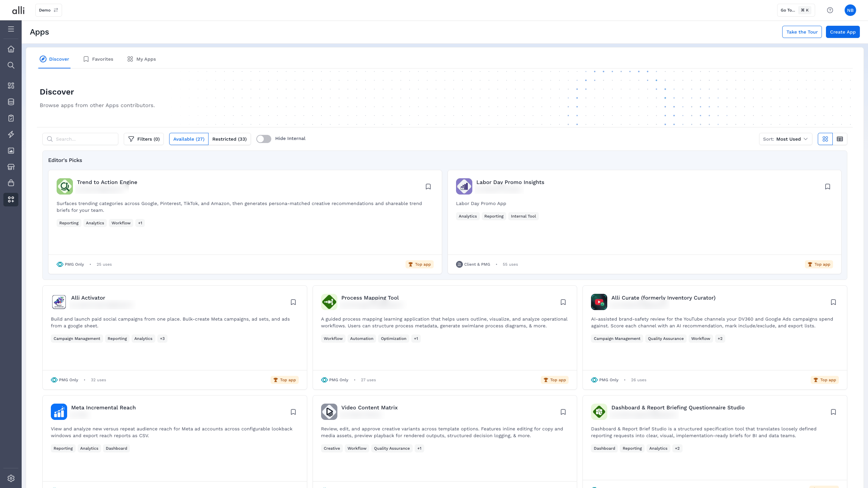Image resolution: width=868 pixels, height=488 pixels.
Task: Toggle the Hide Internal switch
Action: click(264, 139)
